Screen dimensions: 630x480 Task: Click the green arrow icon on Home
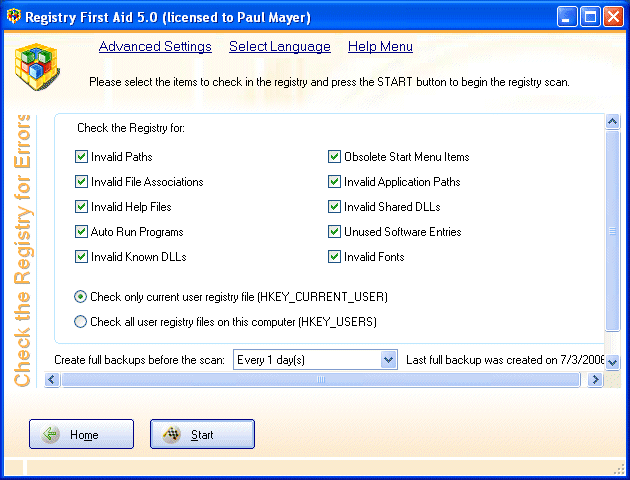[50, 435]
